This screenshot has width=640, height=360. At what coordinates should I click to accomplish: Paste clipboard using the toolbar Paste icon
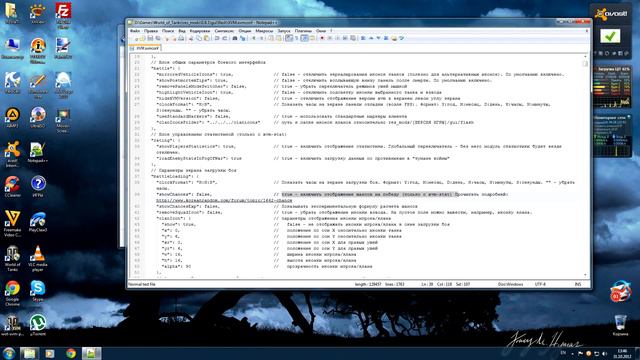[207, 38]
